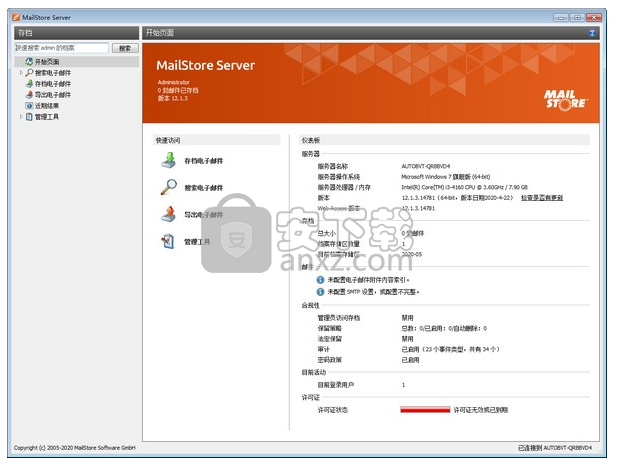Click the 近期结果 icon in sidebar
This screenshot has height=469, width=618.
(x=29, y=106)
